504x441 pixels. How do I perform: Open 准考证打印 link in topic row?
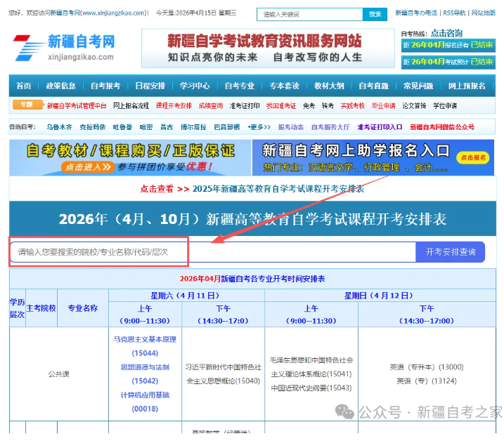pyautogui.click(x=245, y=106)
